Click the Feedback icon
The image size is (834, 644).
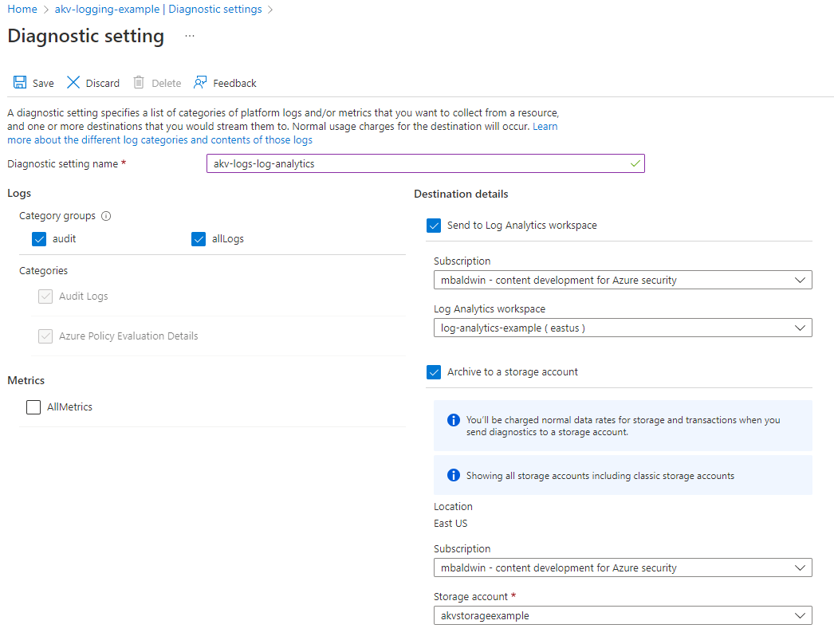coord(199,82)
